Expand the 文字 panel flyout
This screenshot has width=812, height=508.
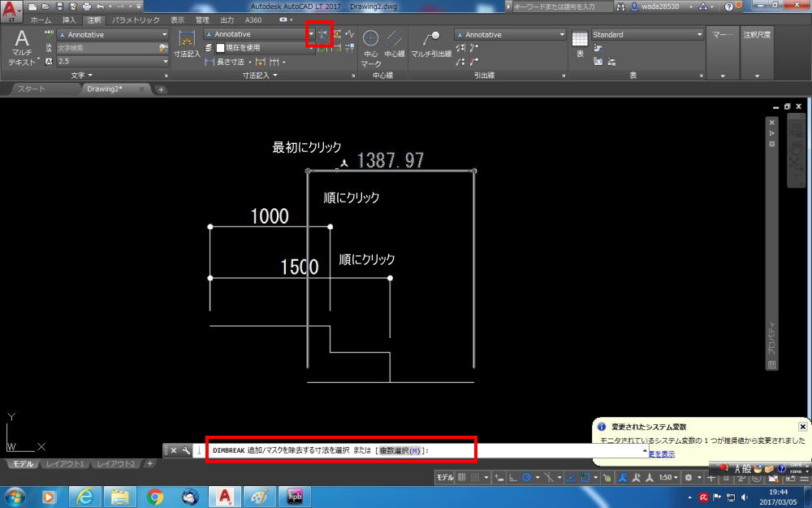pyautogui.click(x=82, y=75)
